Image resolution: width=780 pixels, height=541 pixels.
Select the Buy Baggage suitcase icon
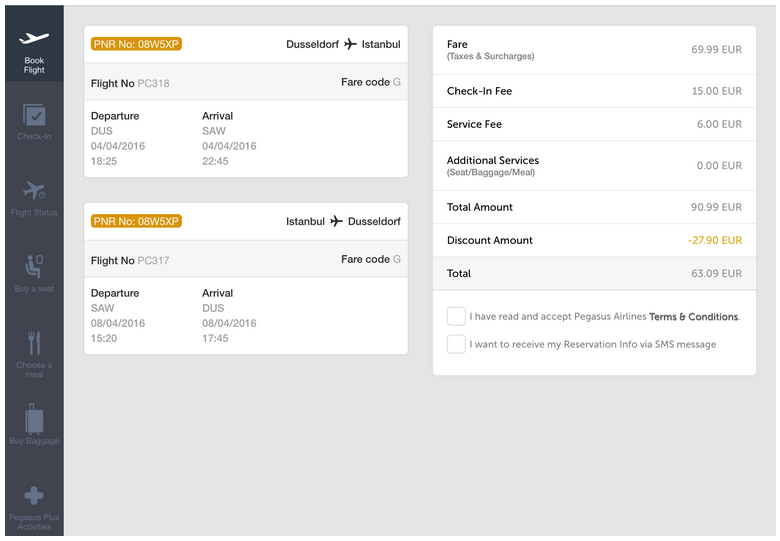click(34, 418)
